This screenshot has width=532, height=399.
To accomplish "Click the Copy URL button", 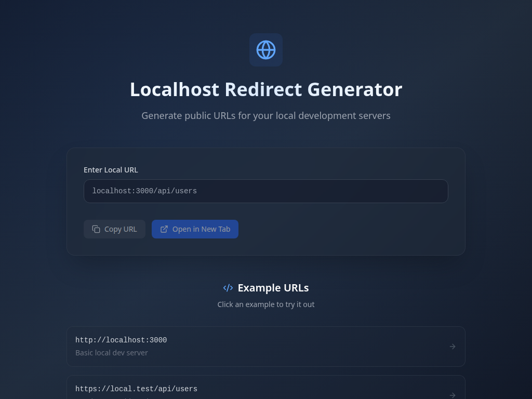I will [x=114, y=229].
